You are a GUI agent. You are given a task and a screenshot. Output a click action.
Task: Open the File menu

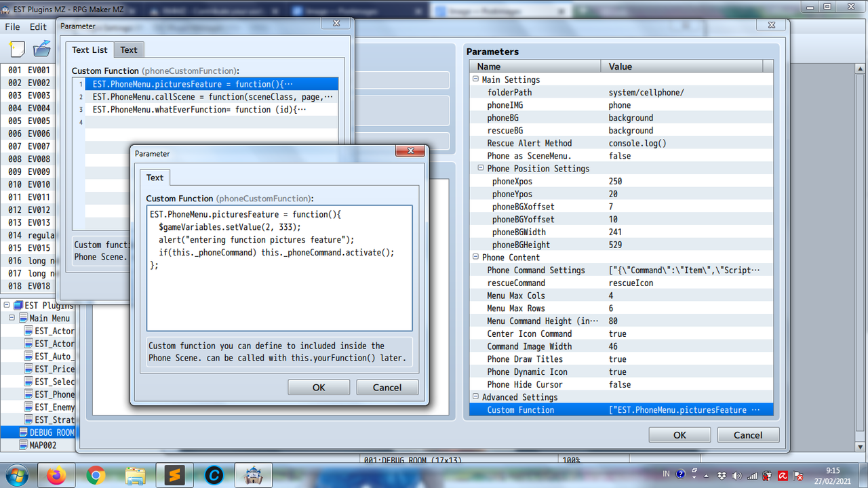coord(13,26)
